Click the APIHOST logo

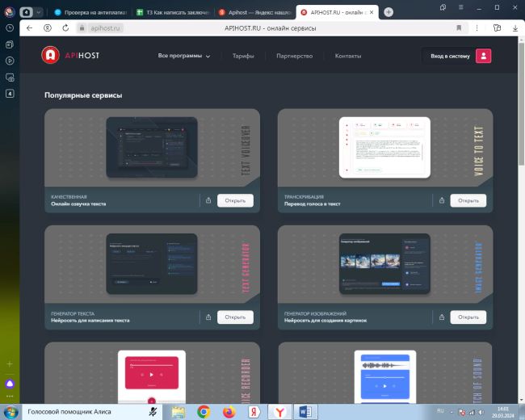(x=70, y=55)
